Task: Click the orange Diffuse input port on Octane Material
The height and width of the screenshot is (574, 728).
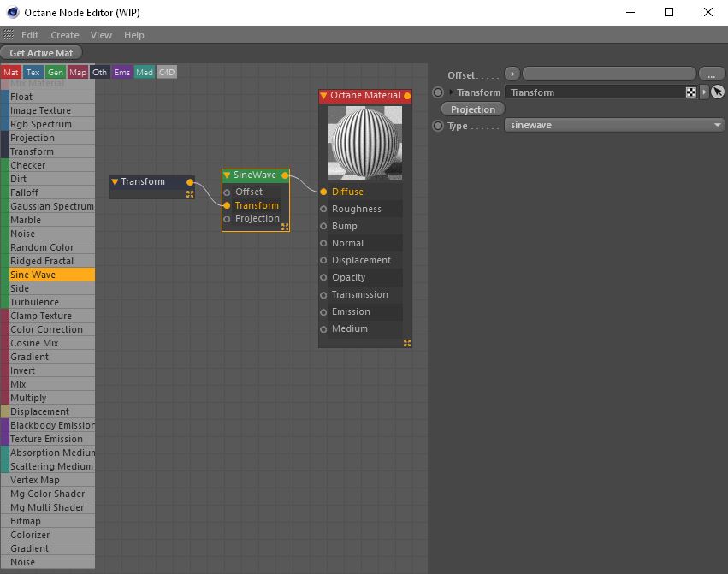Action: 323,192
